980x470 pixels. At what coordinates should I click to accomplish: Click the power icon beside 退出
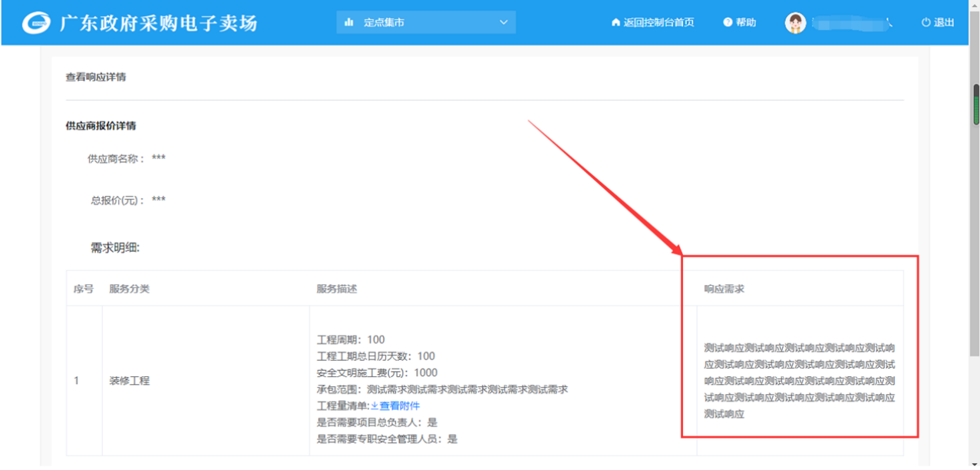[x=926, y=23]
